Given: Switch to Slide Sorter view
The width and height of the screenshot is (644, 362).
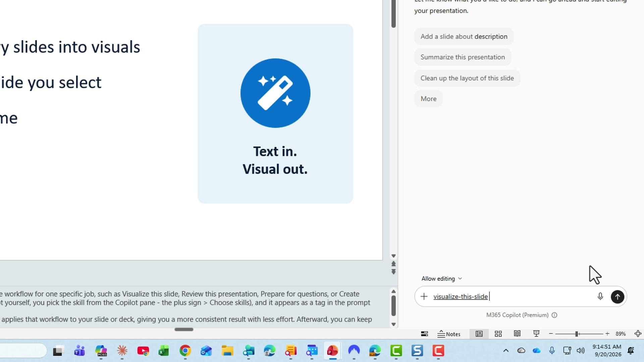Looking at the screenshot, I should (x=498, y=334).
